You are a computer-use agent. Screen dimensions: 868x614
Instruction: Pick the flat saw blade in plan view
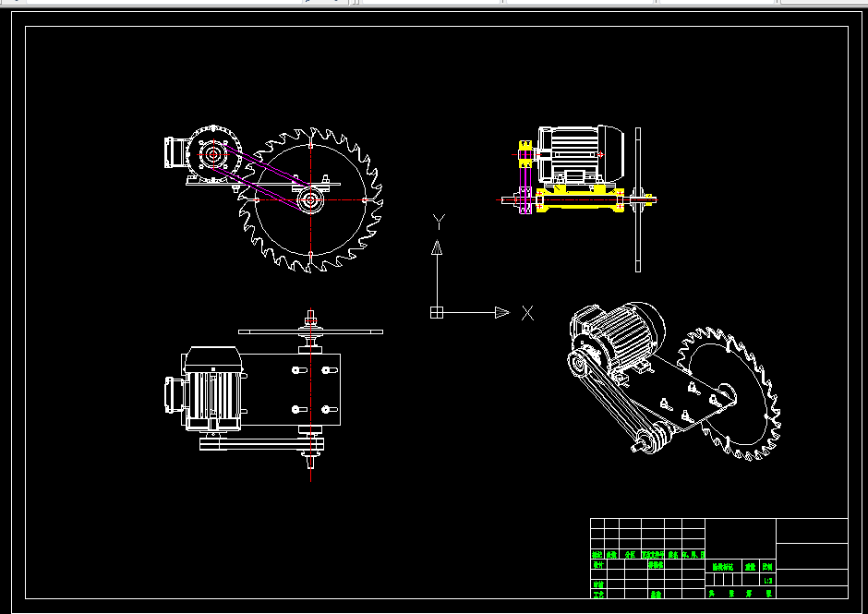(x=310, y=331)
